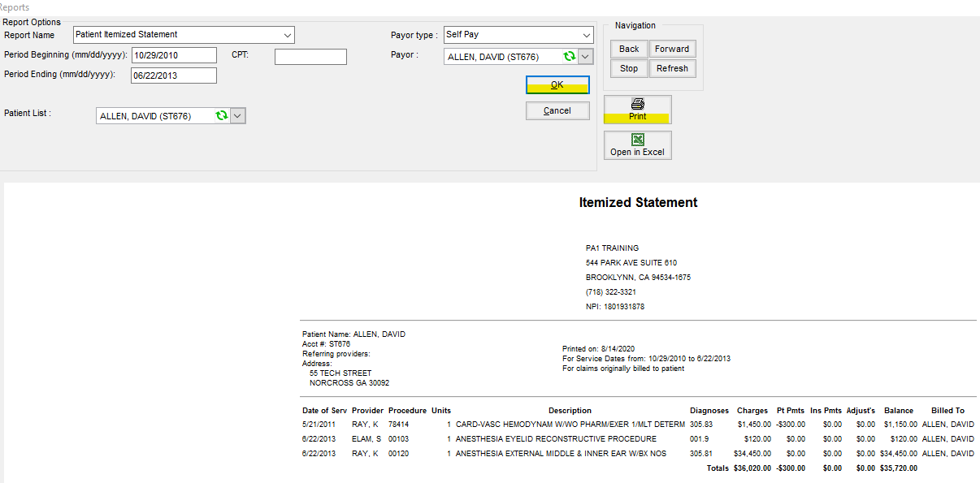Click diagnosis code 305.83

(x=703, y=424)
